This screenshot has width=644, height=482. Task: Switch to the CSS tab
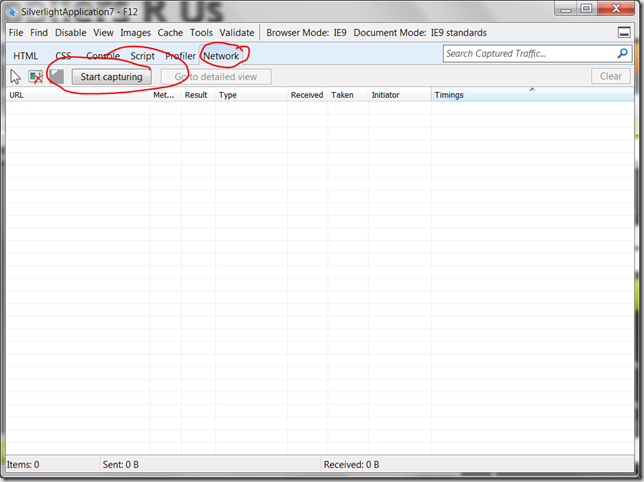63,56
